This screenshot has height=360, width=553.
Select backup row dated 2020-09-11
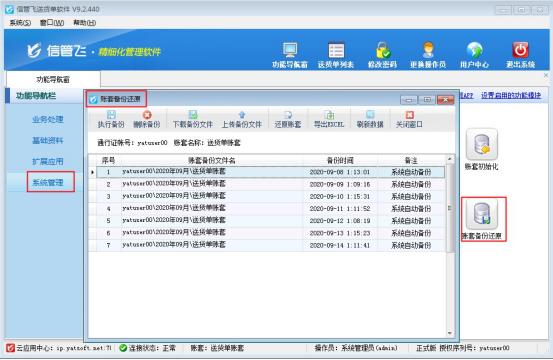pos(271,209)
